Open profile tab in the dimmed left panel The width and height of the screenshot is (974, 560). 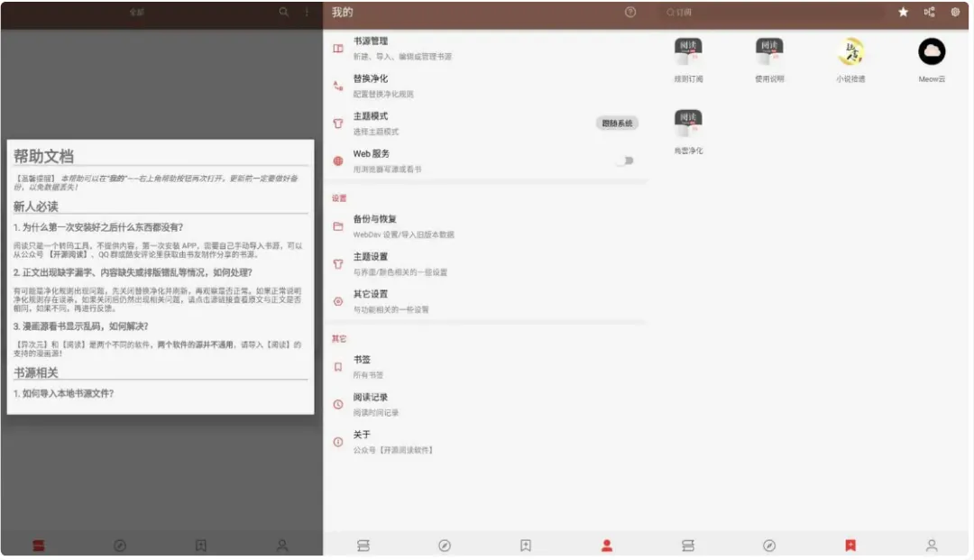(x=282, y=546)
